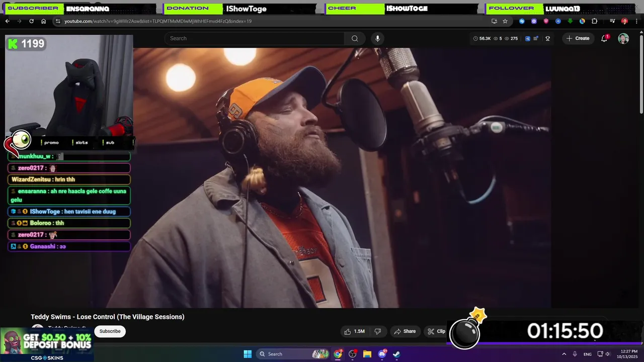
Task: Click the video title Lose Control
Action: tap(107, 317)
